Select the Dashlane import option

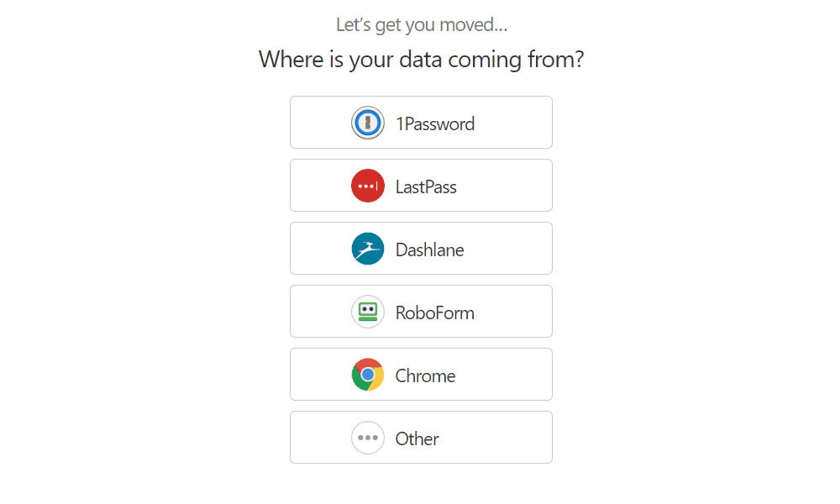click(421, 249)
